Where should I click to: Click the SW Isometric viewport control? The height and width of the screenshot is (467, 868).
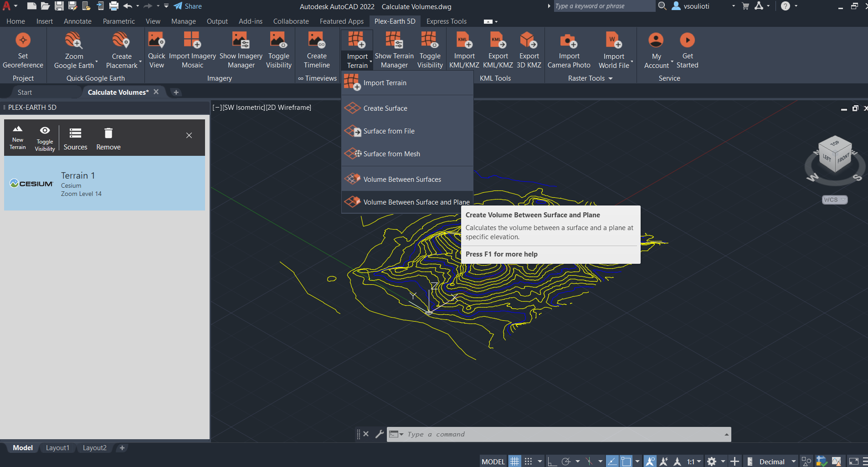tap(243, 108)
